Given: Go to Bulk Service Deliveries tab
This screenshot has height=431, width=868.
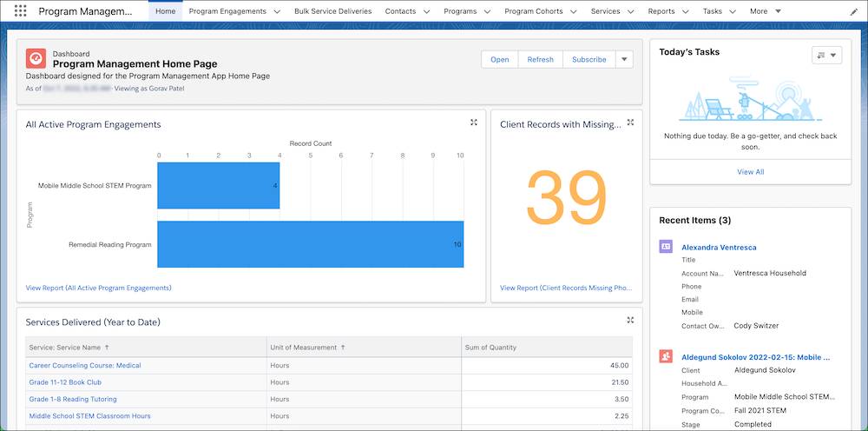Looking at the screenshot, I should pos(332,11).
